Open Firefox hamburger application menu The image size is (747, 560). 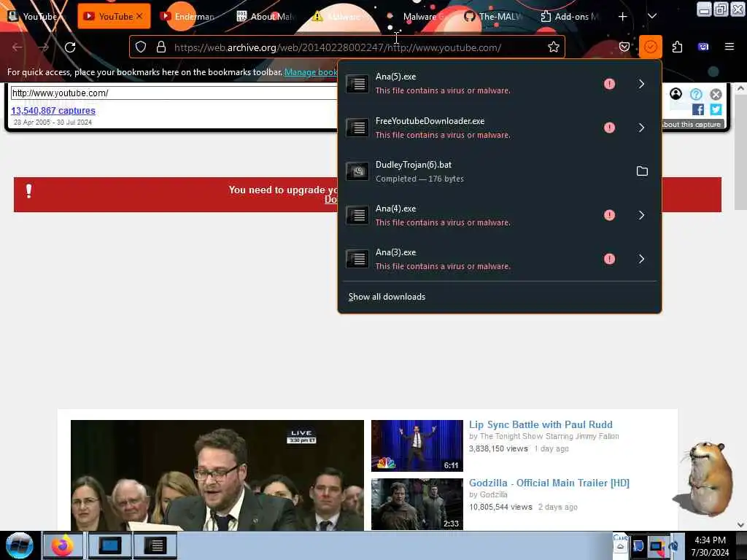pyautogui.click(x=729, y=47)
